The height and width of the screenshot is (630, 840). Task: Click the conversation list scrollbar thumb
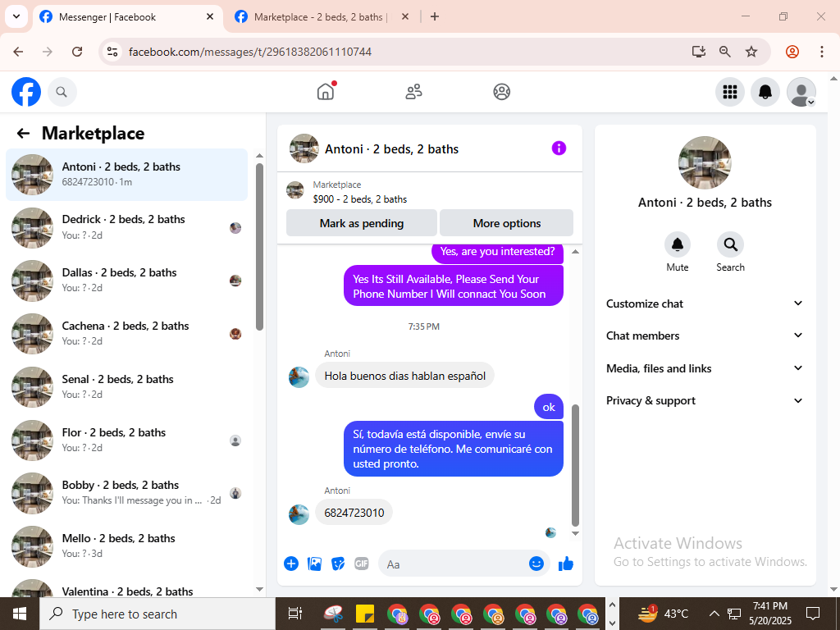[260, 246]
